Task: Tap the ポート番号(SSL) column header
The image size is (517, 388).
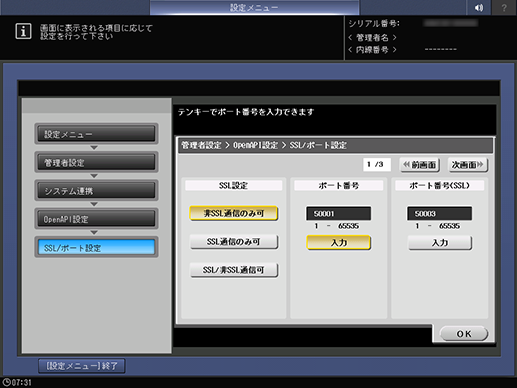Action: (439, 185)
